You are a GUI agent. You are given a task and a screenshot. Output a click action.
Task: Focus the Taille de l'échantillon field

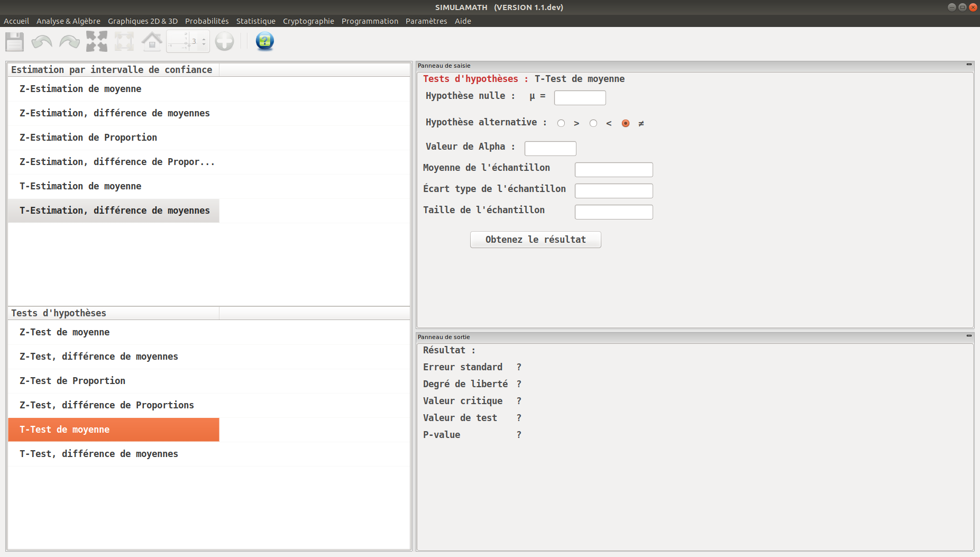coord(613,212)
